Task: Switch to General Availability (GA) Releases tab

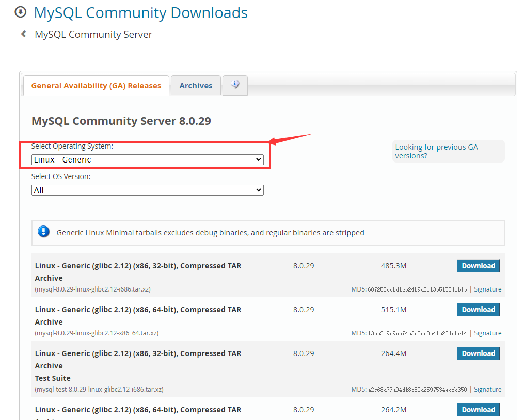Action: tap(96, 86)
